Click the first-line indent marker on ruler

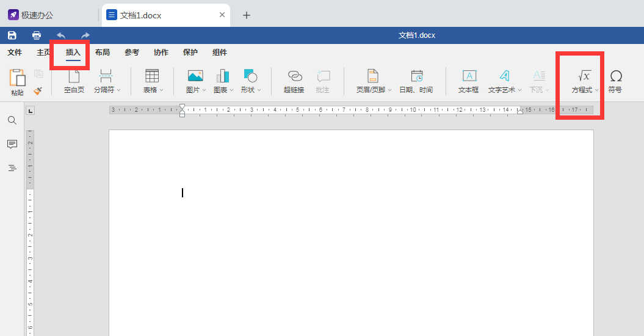coord(182,106)
